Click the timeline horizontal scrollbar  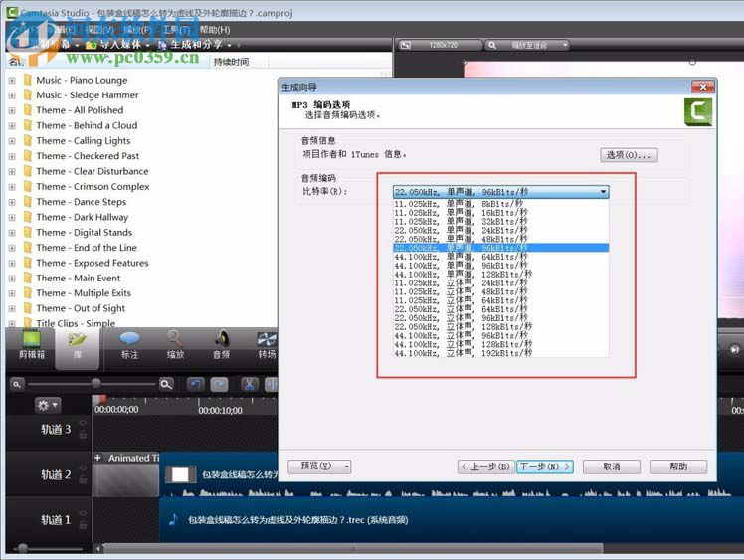(x=353, y=549)
